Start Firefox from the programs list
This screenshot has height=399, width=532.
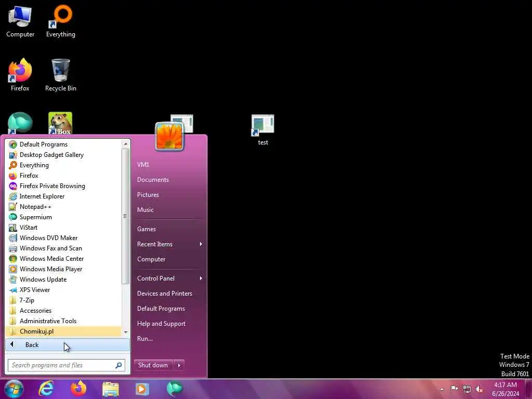coord(63,176)
